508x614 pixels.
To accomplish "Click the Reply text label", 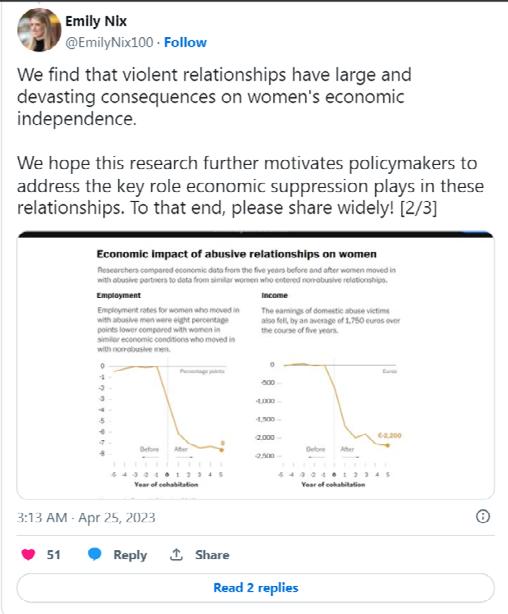I will click(x=130, y=555).
